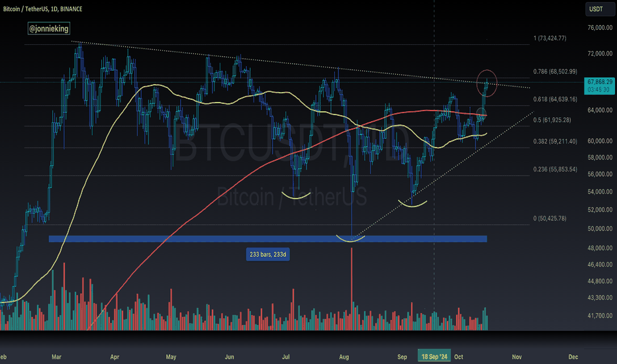Image resolution: width=617 pixels, height=364 pixels.
Task: Select the @jonnieking text label
Action: (49, 28)
